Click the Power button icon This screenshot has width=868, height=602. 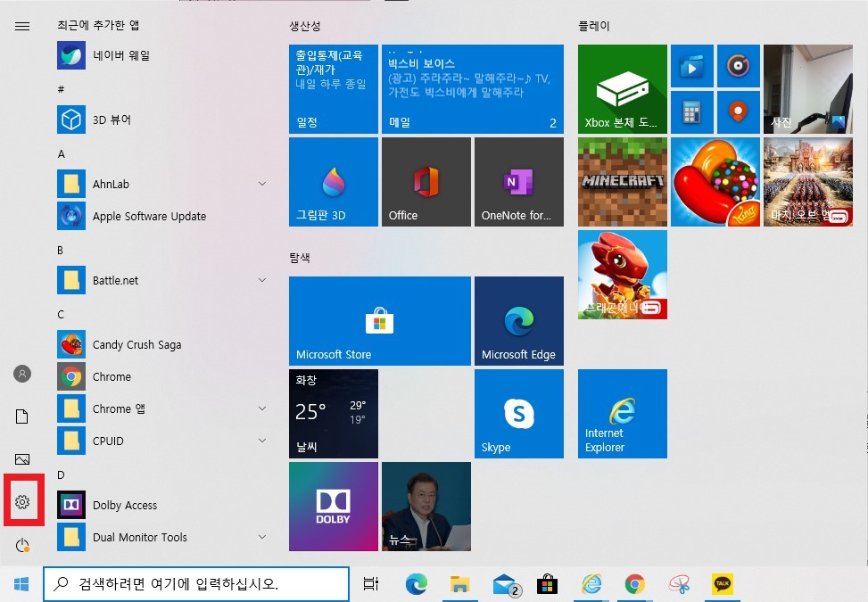[x=22, y=545]
